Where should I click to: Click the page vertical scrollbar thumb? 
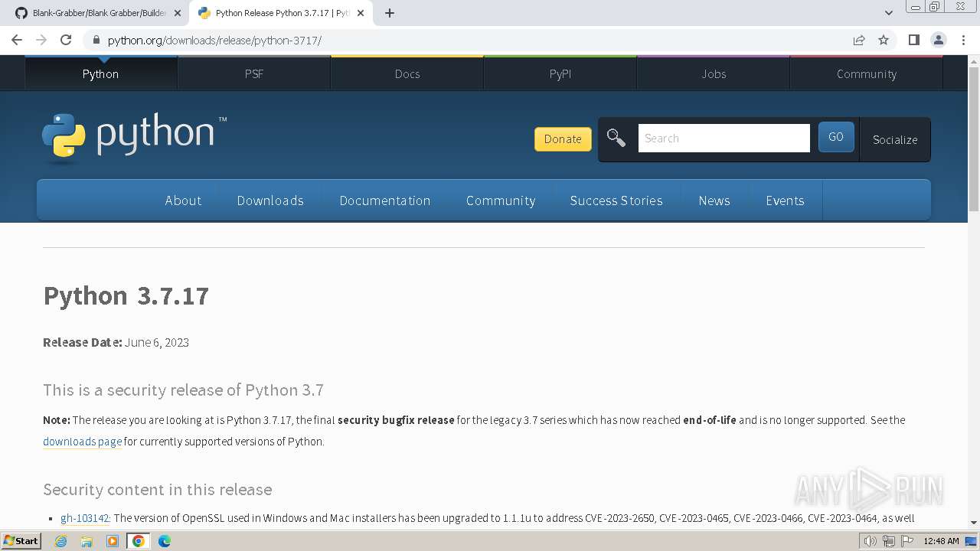pyautogui.click(x=973, y=139)
